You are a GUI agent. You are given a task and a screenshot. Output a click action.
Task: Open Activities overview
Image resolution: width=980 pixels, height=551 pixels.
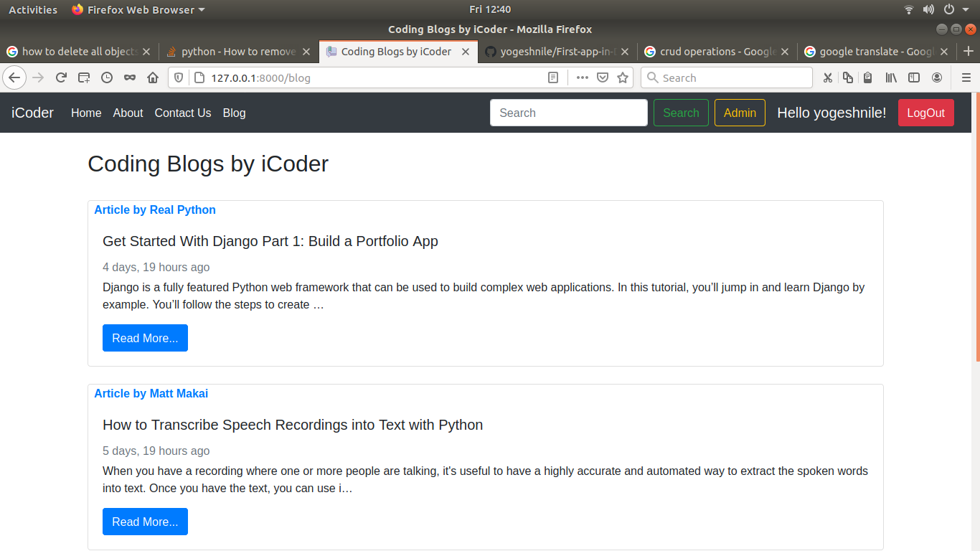point(33,9)
